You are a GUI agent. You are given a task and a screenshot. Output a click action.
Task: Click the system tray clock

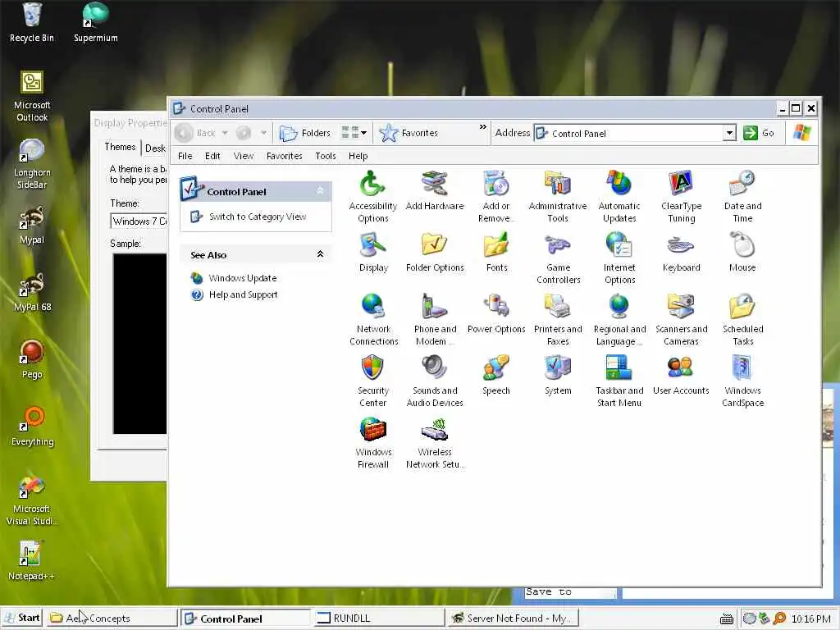811,619
